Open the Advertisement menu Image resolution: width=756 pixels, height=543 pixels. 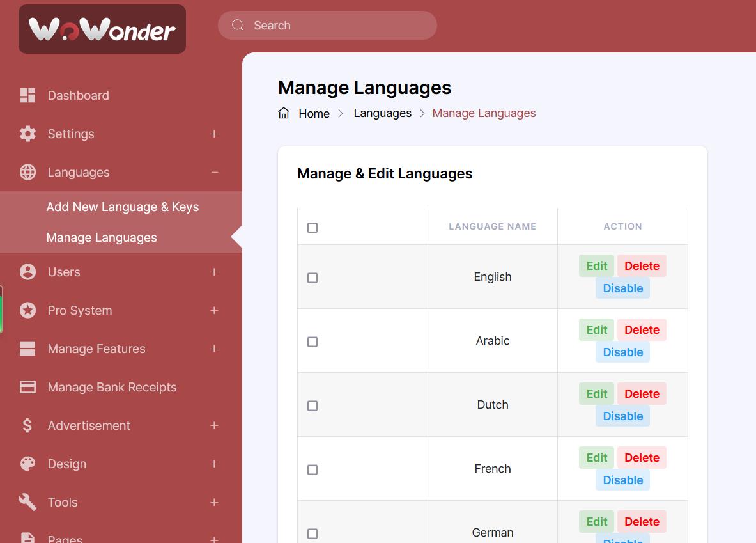[x=89, y=425]
